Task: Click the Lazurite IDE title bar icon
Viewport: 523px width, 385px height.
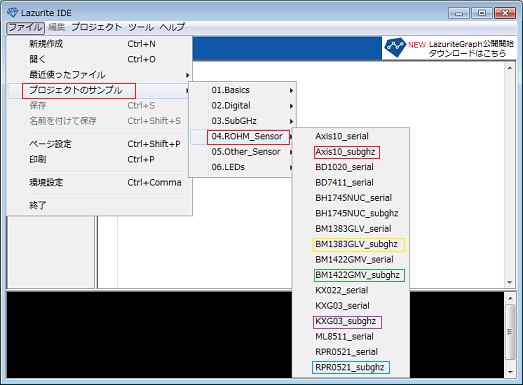Action: [13, 13]
